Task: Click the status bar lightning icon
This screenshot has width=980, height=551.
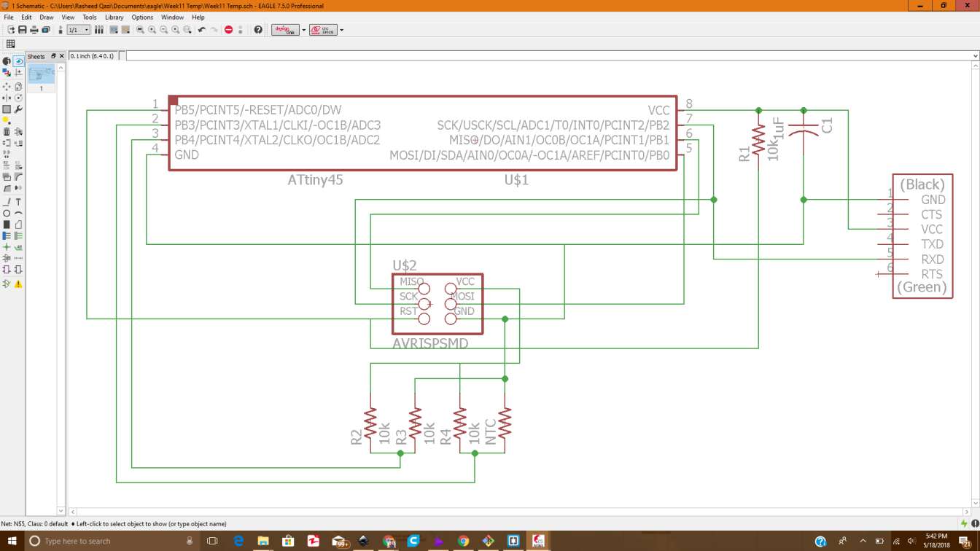Action: tap(964, 524)
